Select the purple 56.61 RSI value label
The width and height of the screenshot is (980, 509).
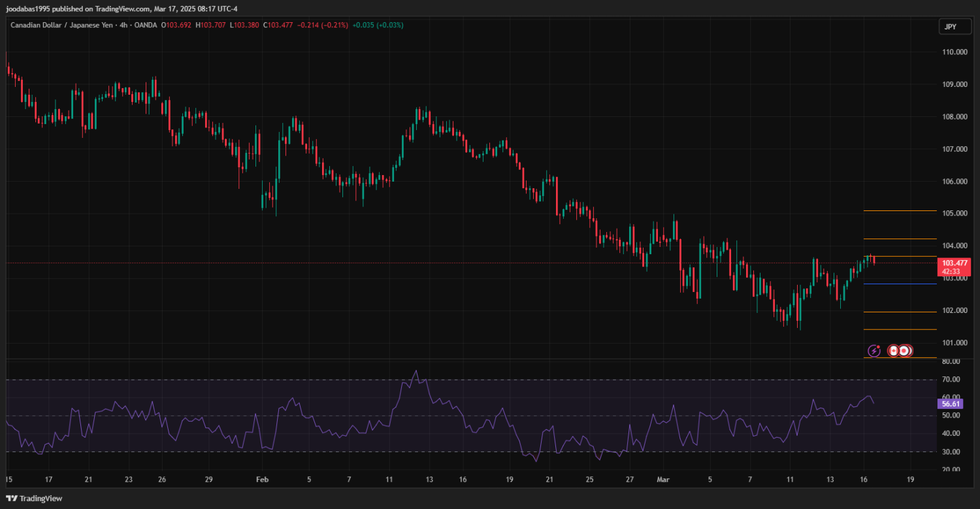click(x=950, y=404)
